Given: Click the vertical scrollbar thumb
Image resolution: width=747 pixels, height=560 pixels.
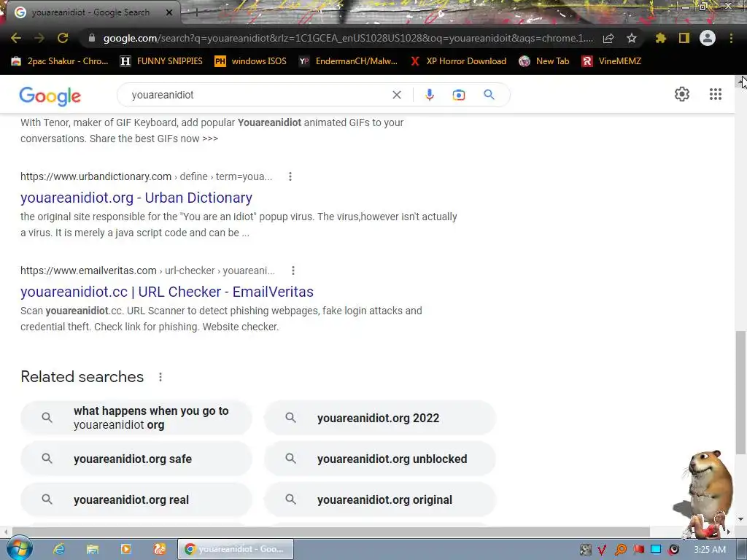Looking at the screenshot, I should pos(740,393).
